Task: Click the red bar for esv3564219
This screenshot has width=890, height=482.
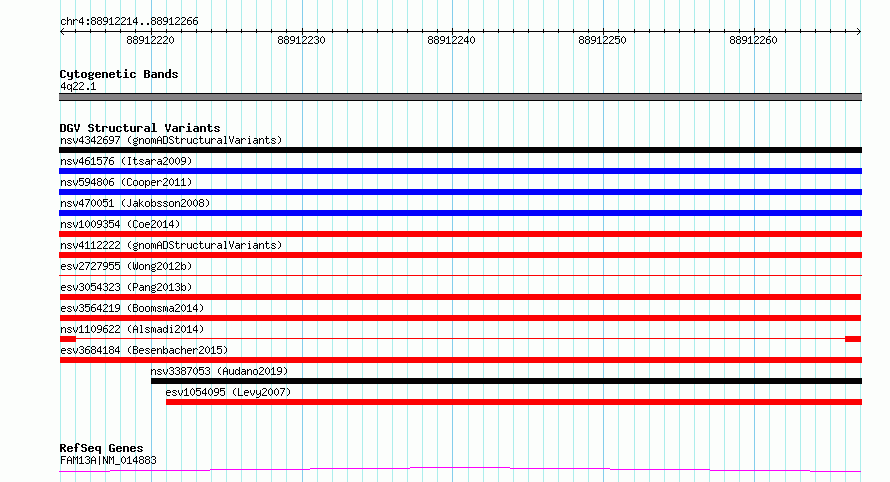Action: tap(460, 318)
